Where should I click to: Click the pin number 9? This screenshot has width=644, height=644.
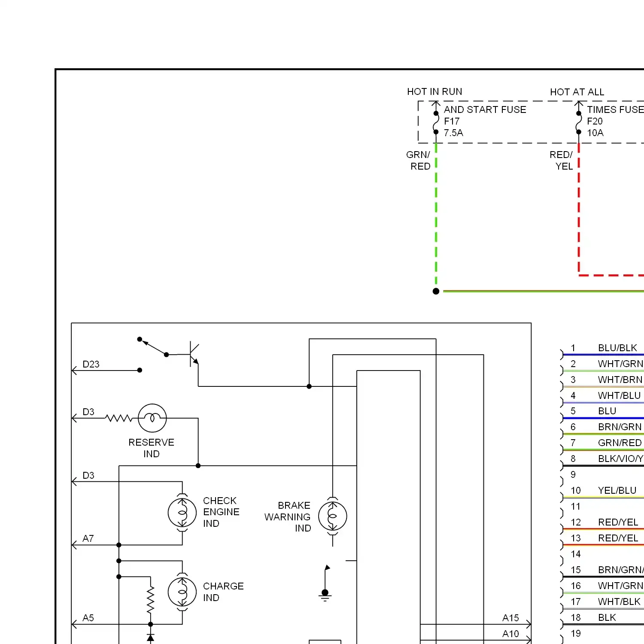click(x=573, y=474)
